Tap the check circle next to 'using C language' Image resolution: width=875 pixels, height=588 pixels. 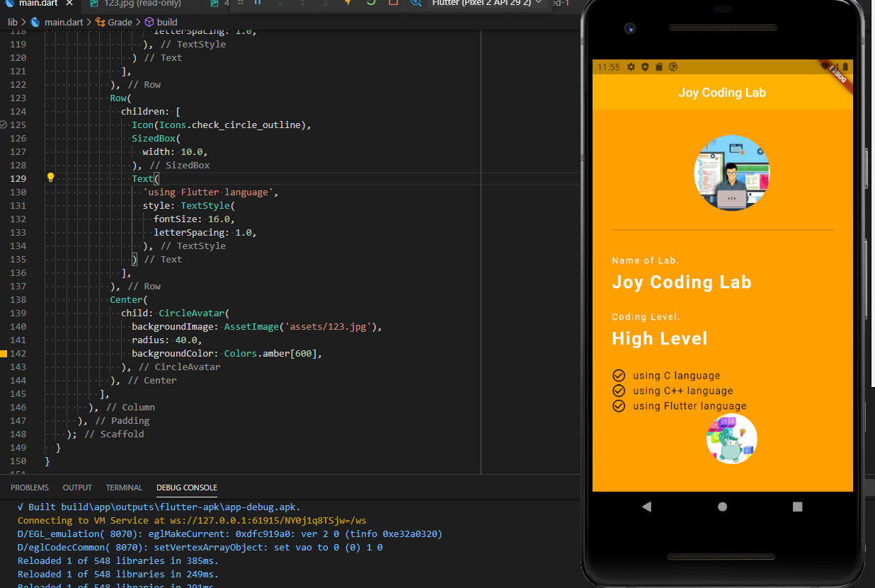tap(619, 376)
